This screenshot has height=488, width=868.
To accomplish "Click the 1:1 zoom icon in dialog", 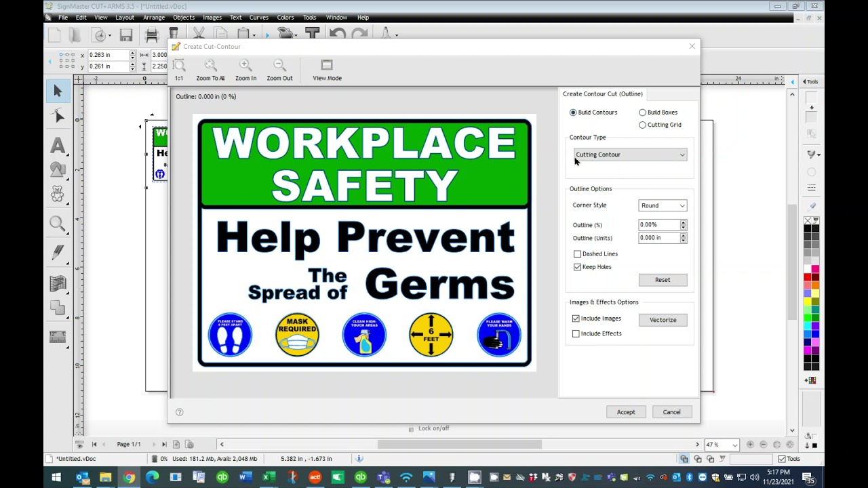I will click(x=179, y=65).
